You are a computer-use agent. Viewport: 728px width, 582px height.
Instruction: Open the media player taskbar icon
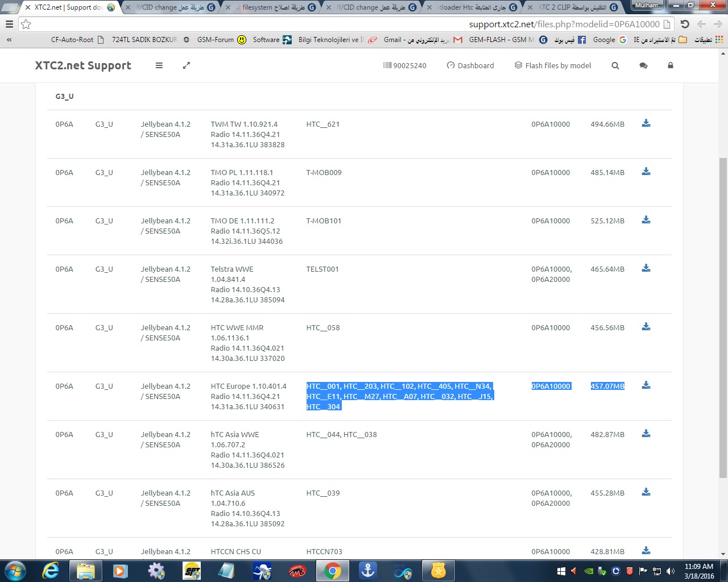[121, 571]
